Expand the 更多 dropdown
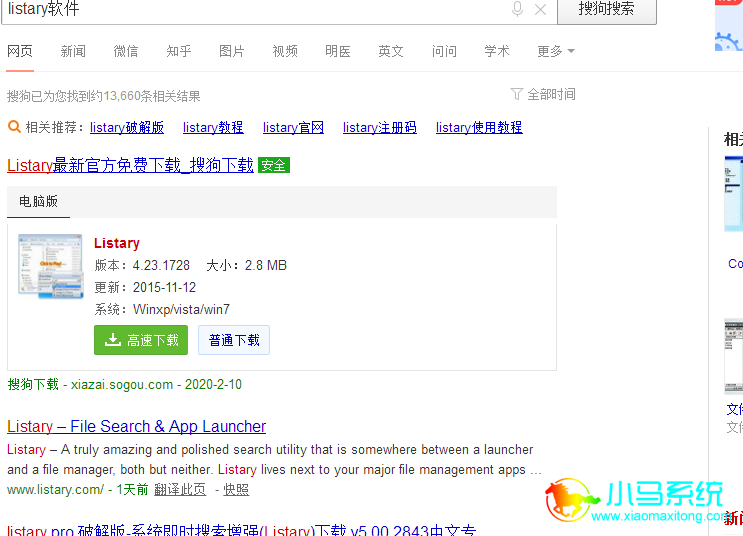743x536 pixels. pyautogui.click(x=555, y=51)
